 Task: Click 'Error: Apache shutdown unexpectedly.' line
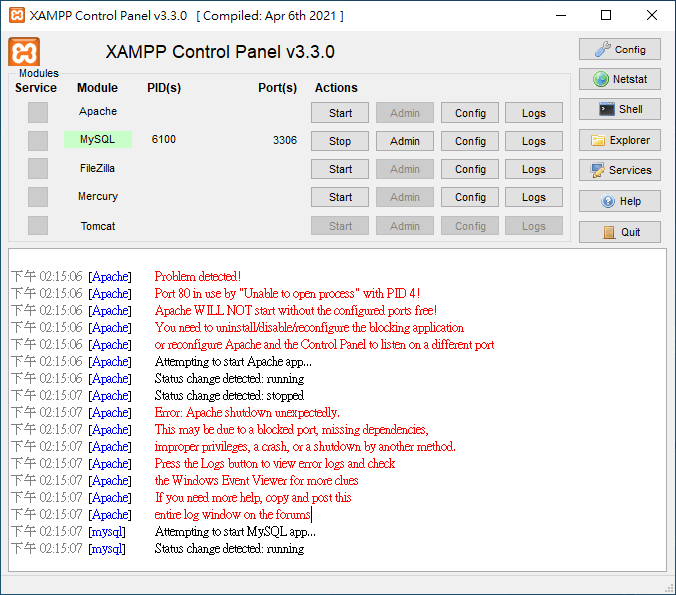click(x=247, y=413)
